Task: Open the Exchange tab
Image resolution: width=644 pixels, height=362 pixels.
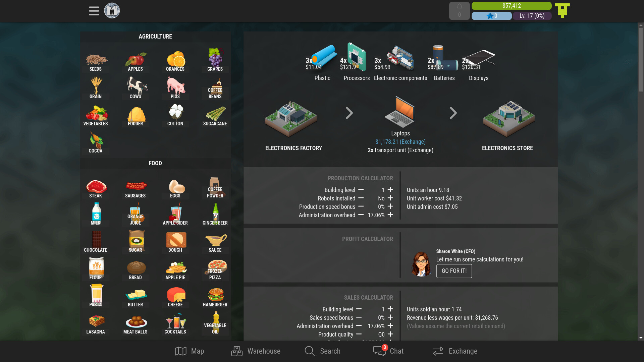Action: click(x=455, y=351)
